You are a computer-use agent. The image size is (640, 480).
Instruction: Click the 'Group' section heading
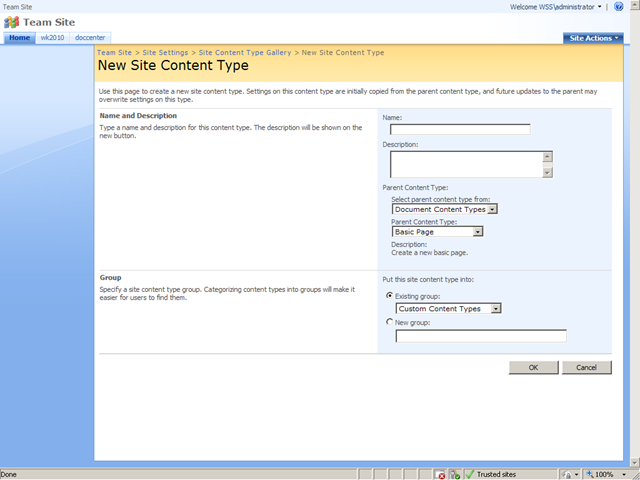point(111,278)
